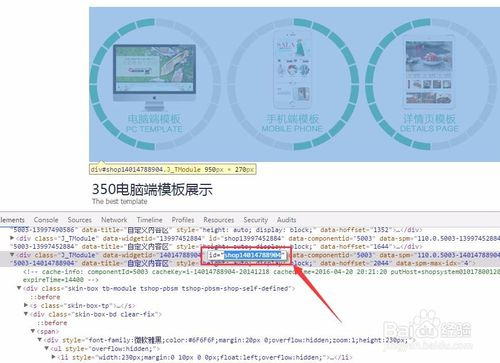Click the 350电脑端模板展示 heading
The width and height of the screenshot is (500, 363).
click(x=152, y=189)
